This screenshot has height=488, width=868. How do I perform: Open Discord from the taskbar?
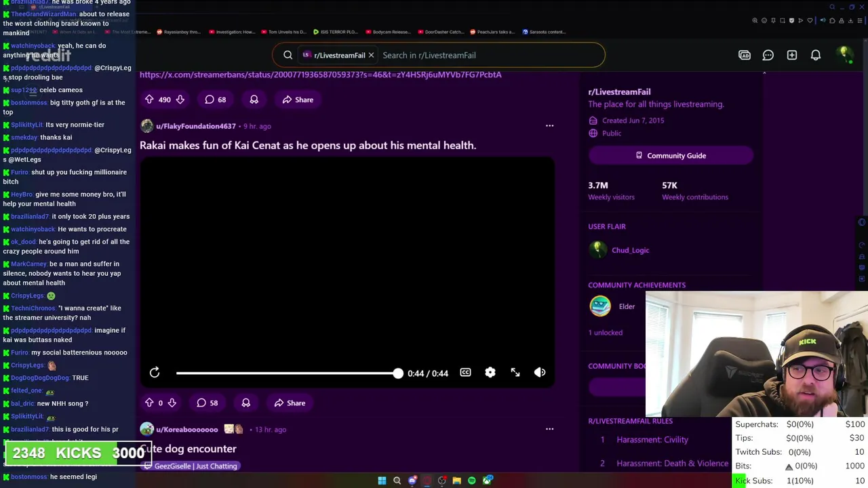[412, 481]
